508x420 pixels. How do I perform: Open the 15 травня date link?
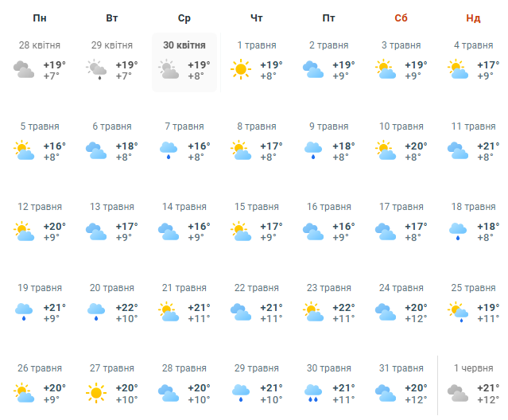point(257,207)
